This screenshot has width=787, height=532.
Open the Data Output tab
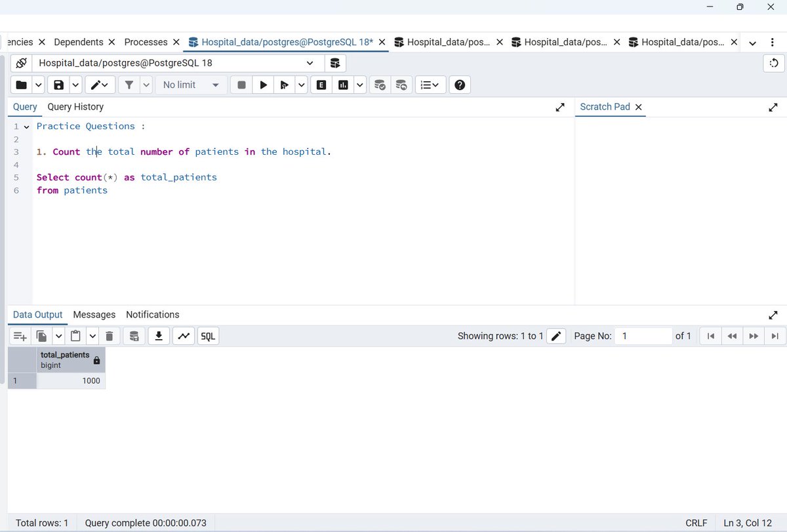38,315
